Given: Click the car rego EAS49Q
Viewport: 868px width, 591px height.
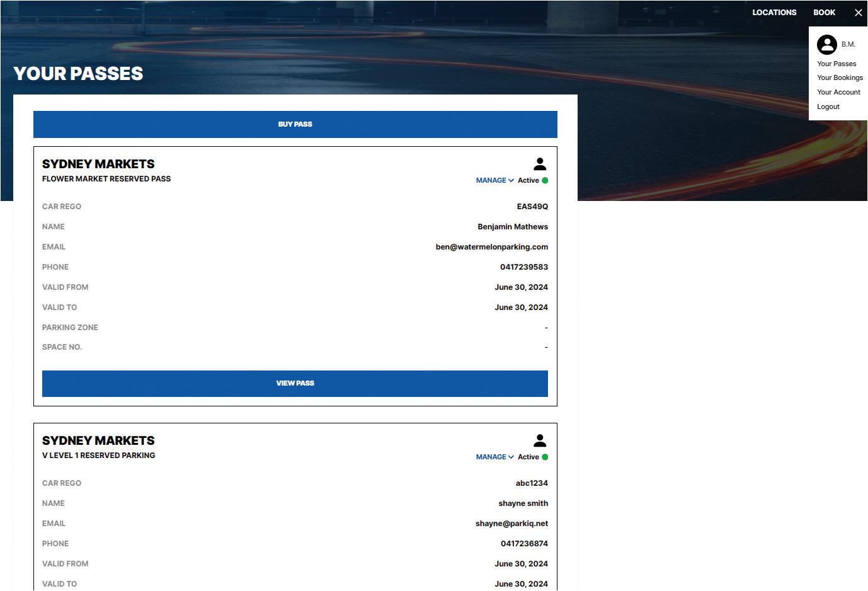Looking at the screenshot, I should 532,207.
